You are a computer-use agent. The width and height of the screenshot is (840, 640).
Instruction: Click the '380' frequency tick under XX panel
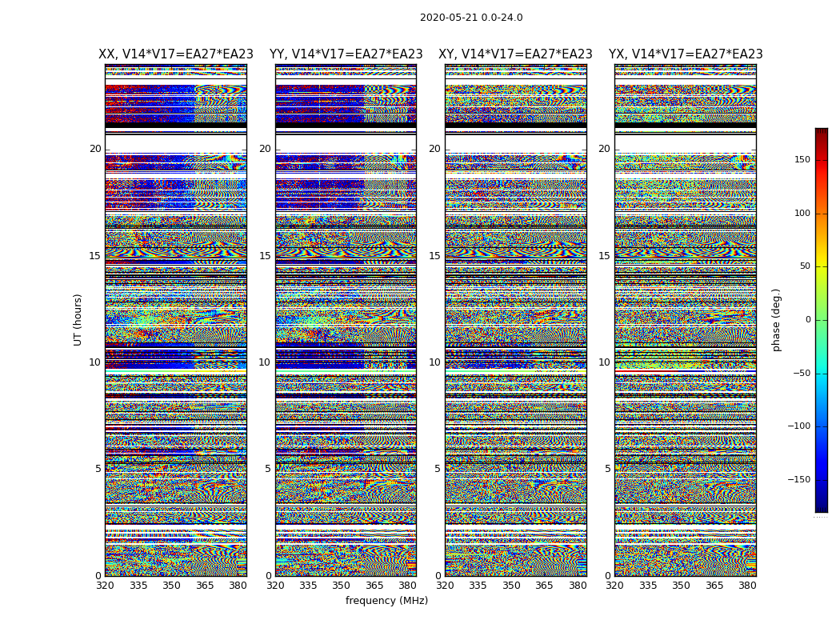pos(238,586)
